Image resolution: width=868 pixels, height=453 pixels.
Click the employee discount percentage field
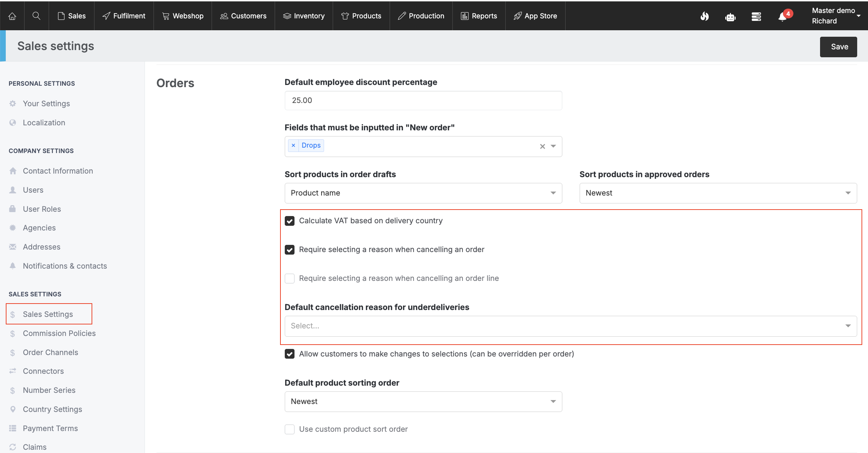(x=423, y=100)
